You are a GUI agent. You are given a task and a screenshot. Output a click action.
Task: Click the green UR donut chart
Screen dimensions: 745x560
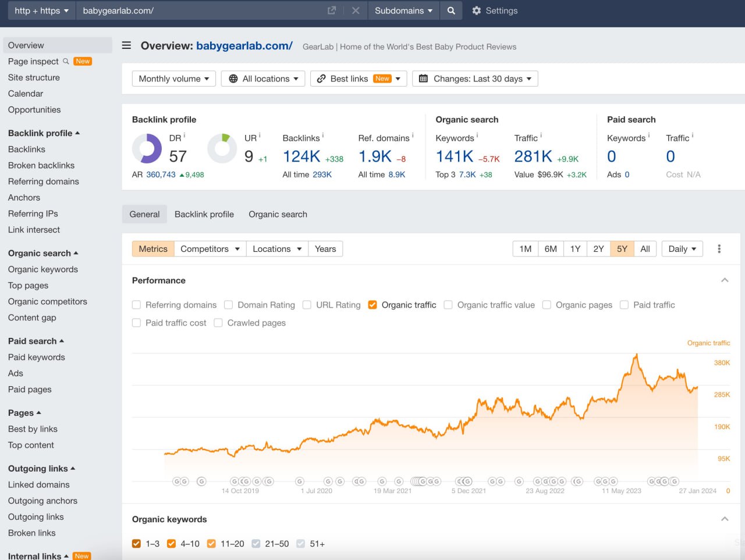coord(222,148)
